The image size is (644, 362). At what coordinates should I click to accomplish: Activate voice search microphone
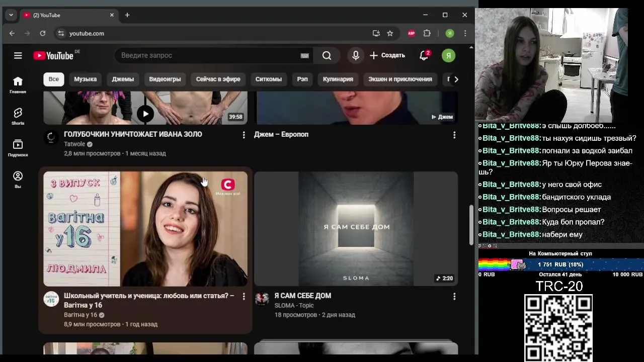point(356,55)
